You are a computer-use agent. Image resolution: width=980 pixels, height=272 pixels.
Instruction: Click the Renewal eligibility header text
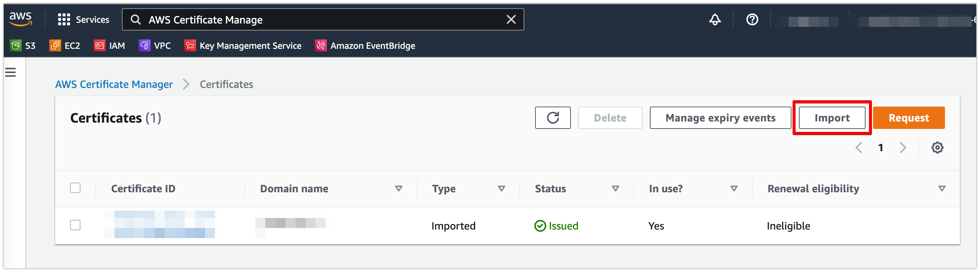(813, 189)
